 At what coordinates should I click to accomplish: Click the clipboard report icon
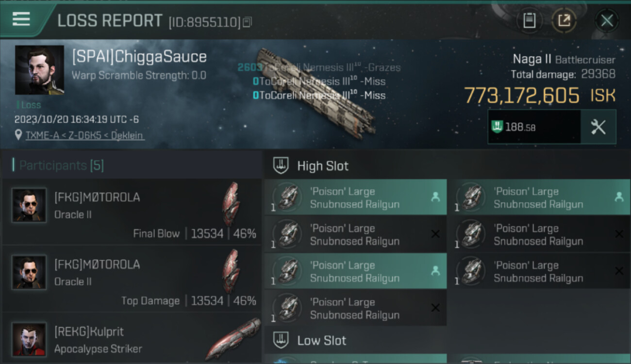coord(529,20)
